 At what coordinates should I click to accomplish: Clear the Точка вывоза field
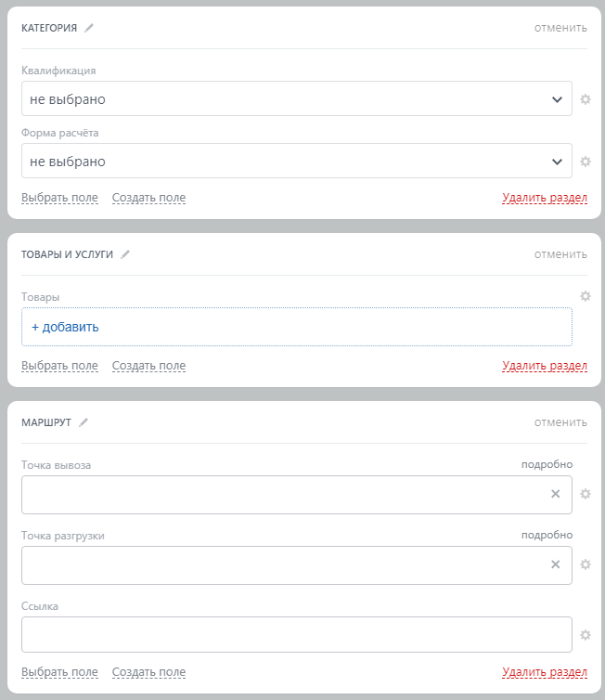point(556,494)
